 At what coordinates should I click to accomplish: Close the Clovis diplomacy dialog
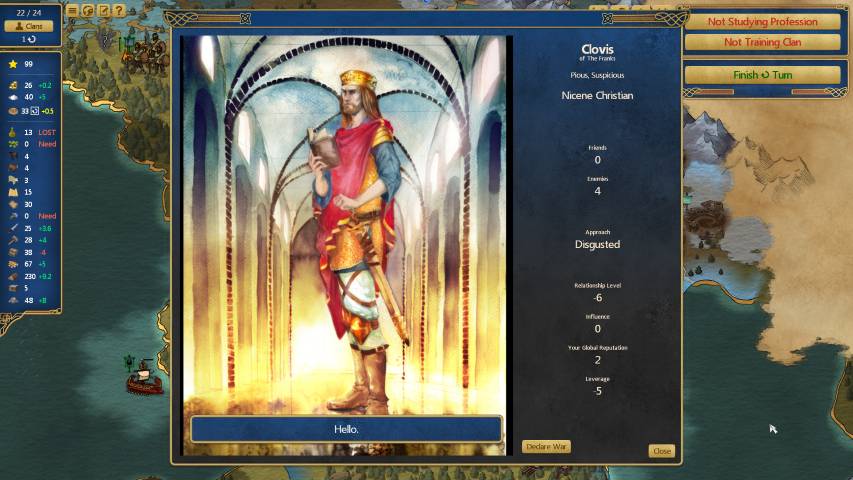coord(661,451)
